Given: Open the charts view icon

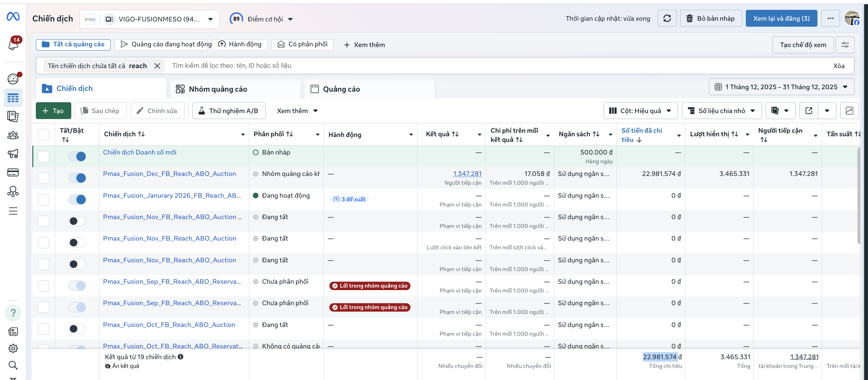Looking at the screenshot, I should [x=849, y=111].
